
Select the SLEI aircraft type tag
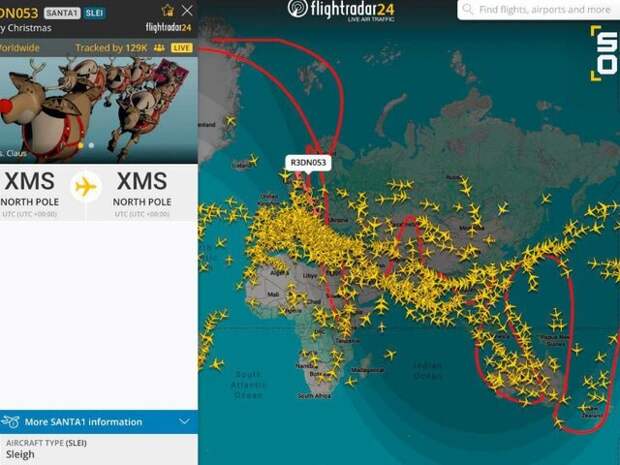[94, 13]
